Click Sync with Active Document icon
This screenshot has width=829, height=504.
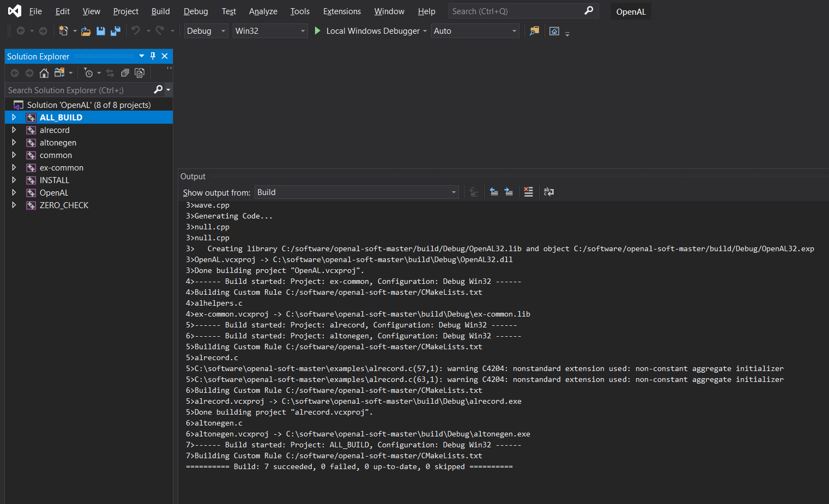110,72
